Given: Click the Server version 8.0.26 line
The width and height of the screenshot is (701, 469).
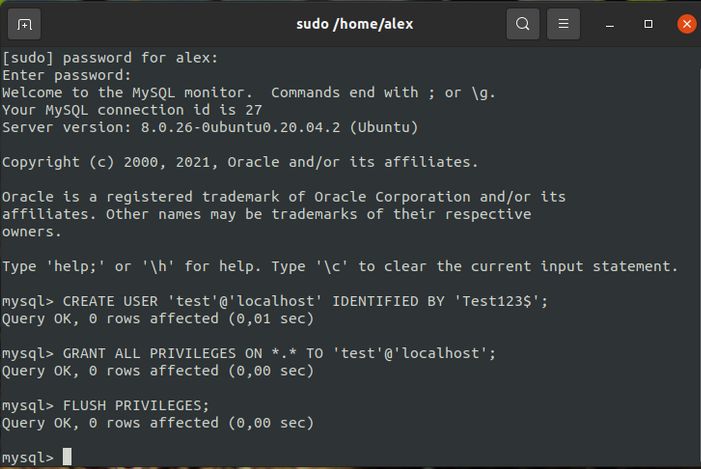Looking at the screenshot, I should pos(210,127).
